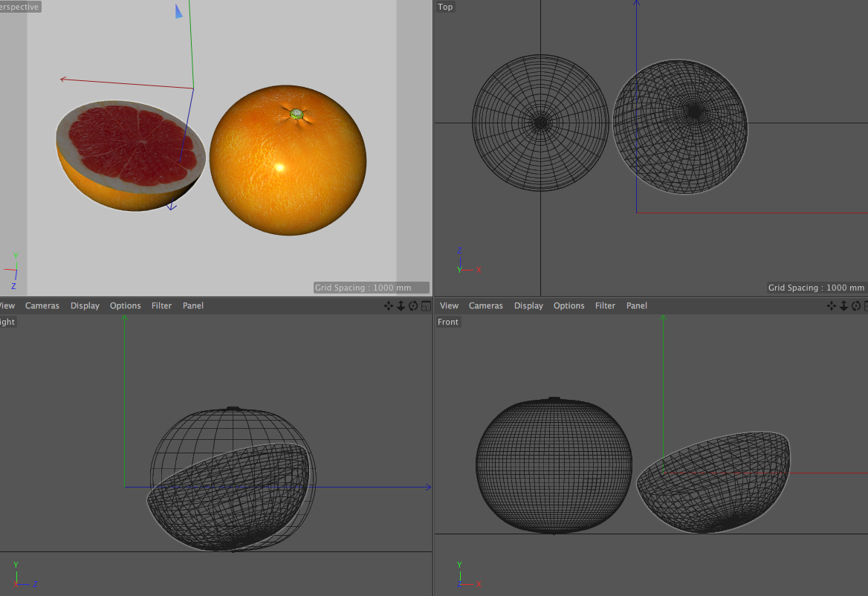Click the rotate camera icon in Right viewport

point(413,306)
